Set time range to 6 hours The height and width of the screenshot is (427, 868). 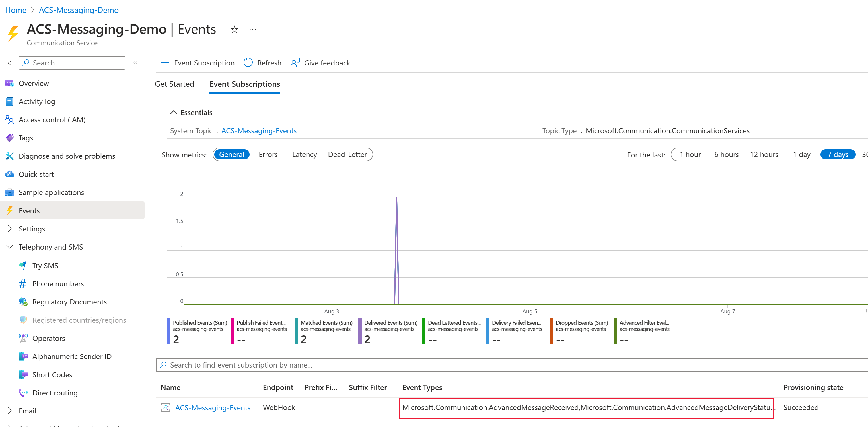coord(727,154)
